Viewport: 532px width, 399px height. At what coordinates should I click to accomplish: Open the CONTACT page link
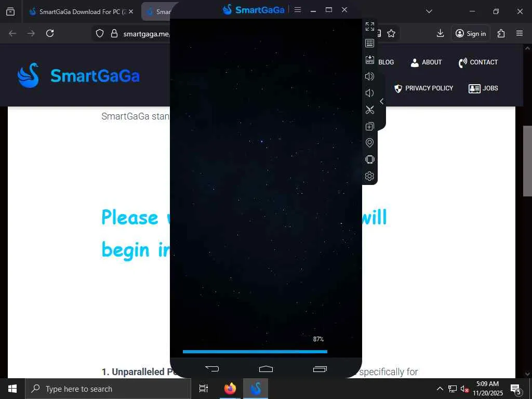pyautogui.click(x=478, y=62)
